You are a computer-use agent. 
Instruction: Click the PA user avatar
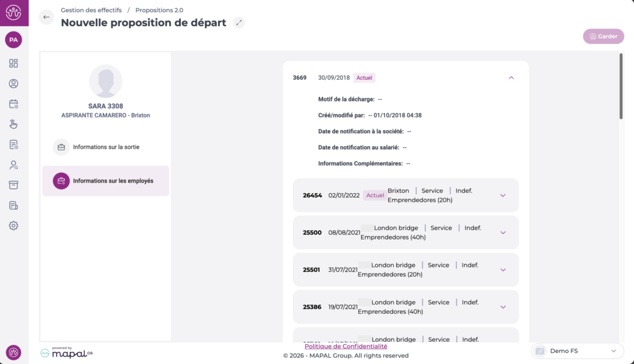14,40
